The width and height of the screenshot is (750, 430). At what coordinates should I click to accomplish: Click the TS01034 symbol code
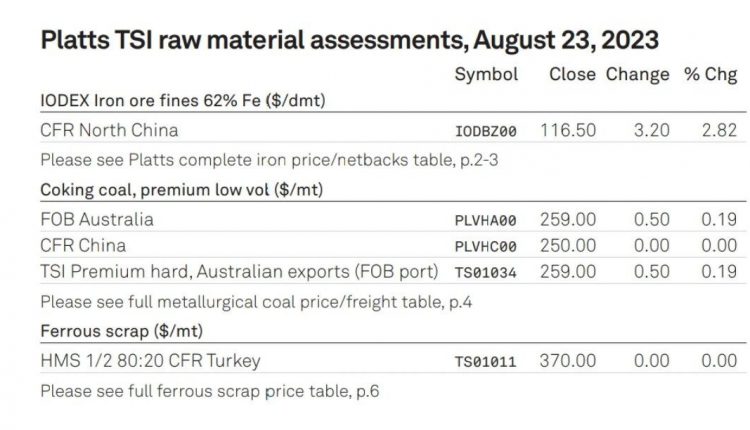click(485, 271)
